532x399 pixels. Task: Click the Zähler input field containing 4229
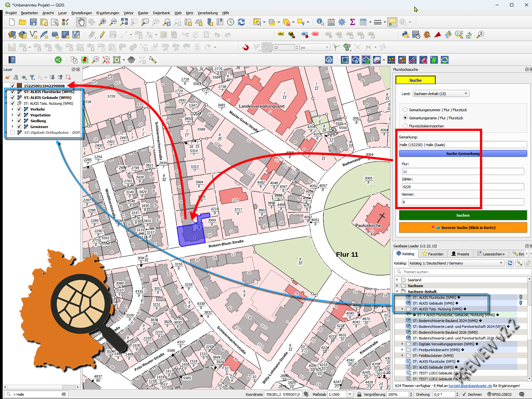tap(463, 187)
